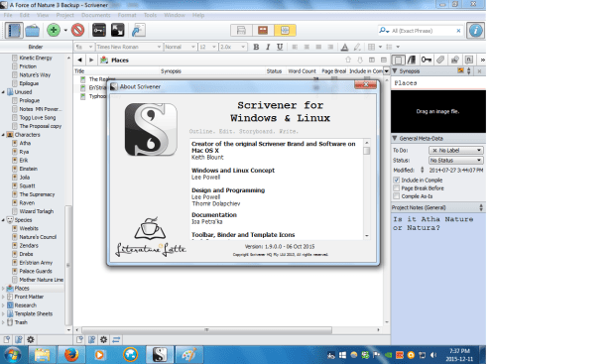Open the Collections toolbar icon

point(33,30)
